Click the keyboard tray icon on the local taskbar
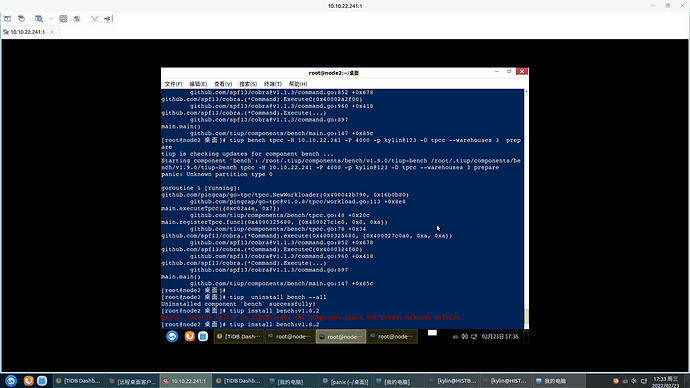Screen dimensions: 690x388 625,381
